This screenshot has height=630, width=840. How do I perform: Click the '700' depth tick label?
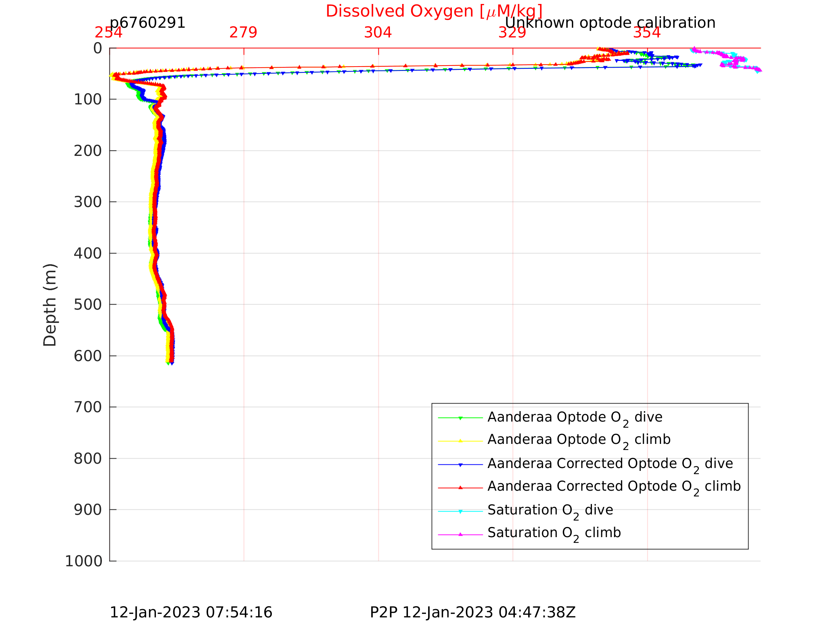tap(88, 407)
